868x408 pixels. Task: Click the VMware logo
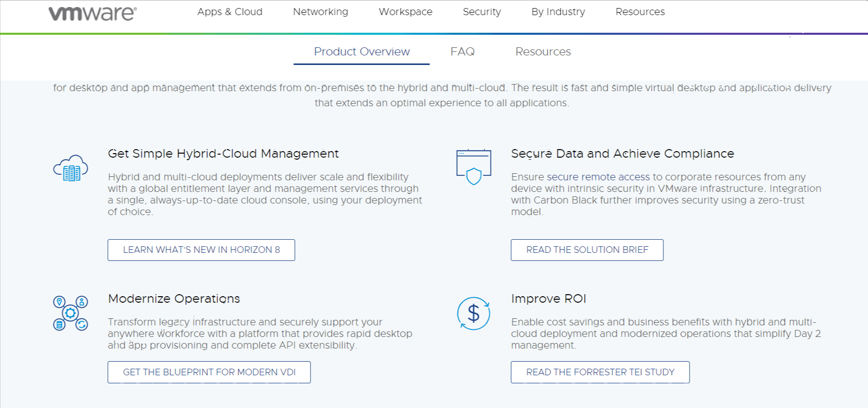click(x=92, y=13)
